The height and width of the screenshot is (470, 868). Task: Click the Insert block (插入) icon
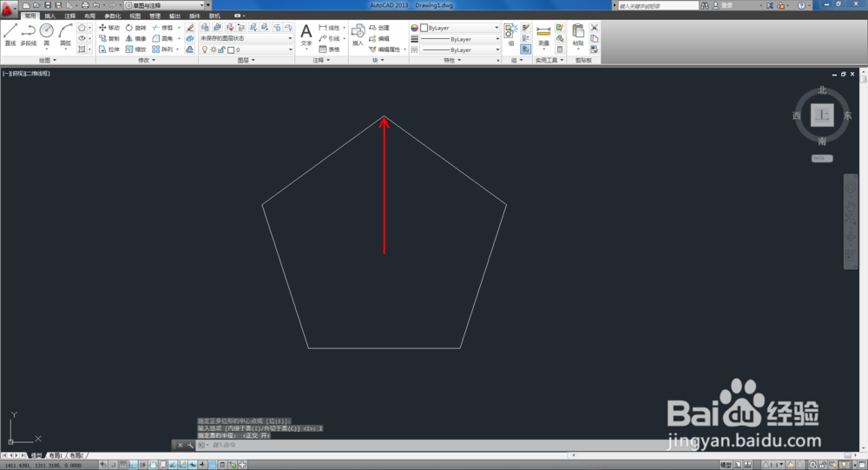pyautogui.click(x=358, y=35)
